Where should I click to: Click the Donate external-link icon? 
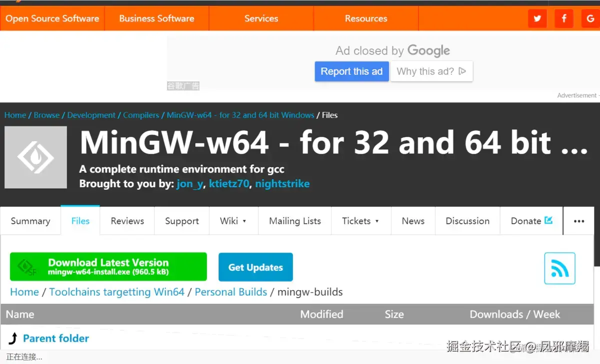click(548, 220)
